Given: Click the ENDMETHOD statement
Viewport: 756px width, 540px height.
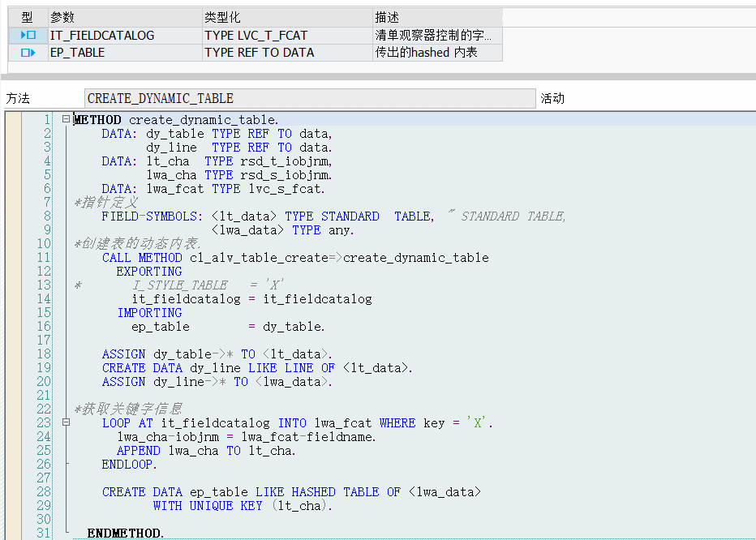Looking at the screenshot, I should pyautogui.click(x=126, y=534).
